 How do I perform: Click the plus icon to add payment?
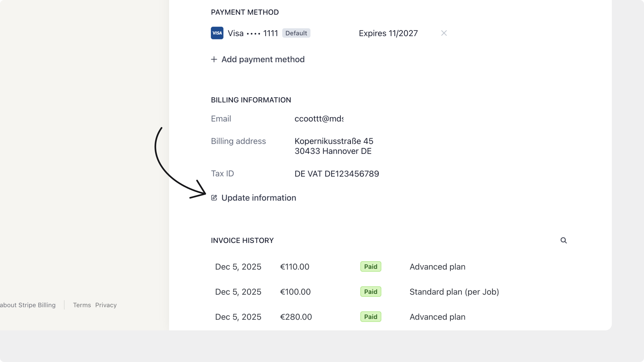point(214,59)
